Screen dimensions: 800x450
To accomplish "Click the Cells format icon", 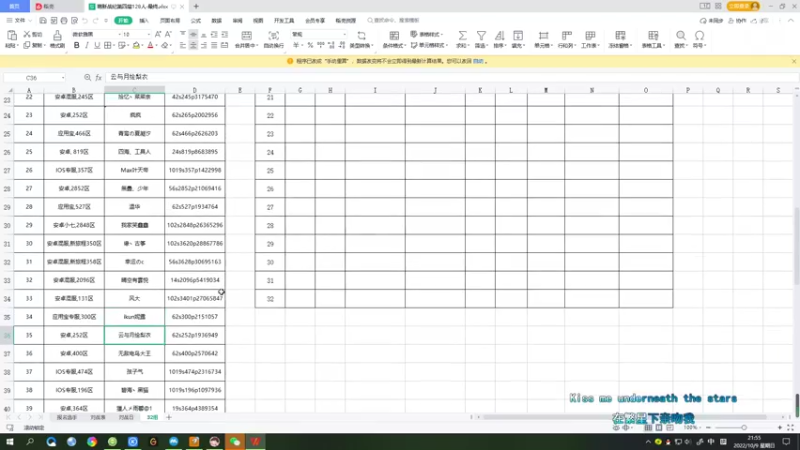I will tap(543, 35).
